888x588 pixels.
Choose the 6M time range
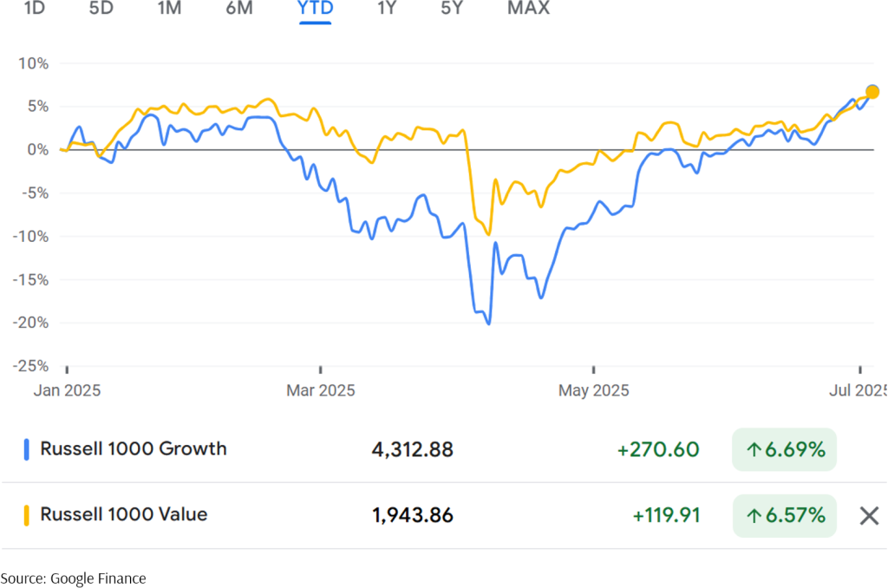coord(239,9)
